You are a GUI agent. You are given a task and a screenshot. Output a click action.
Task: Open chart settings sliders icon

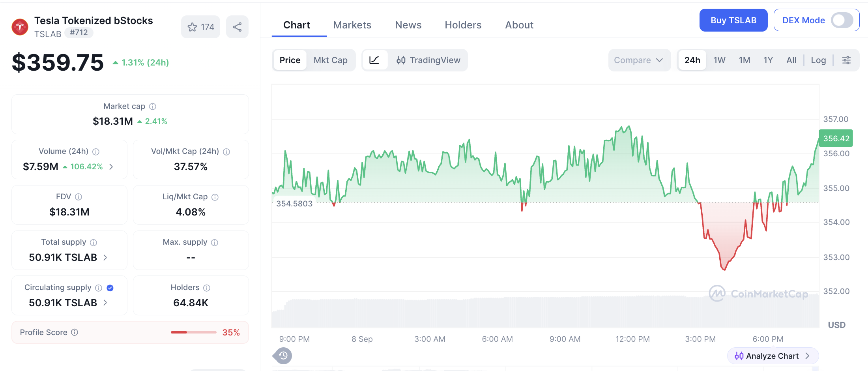(846, 60)
